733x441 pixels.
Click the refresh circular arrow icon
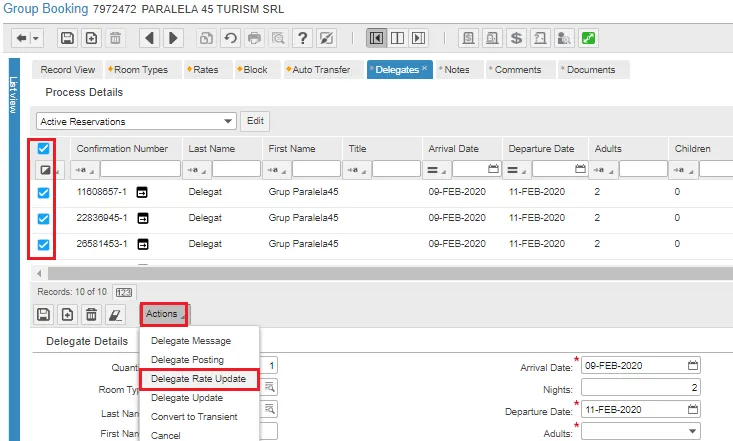coord(230,38)
